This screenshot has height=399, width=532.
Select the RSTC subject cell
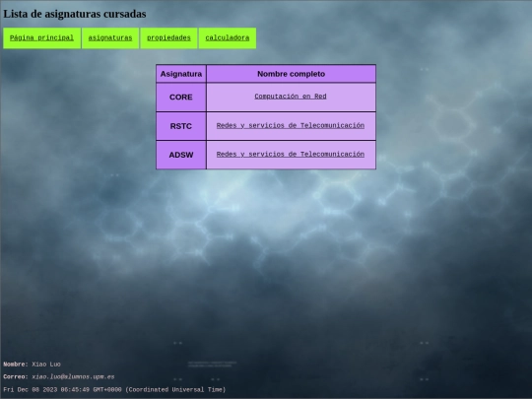(x=181, y=126)
